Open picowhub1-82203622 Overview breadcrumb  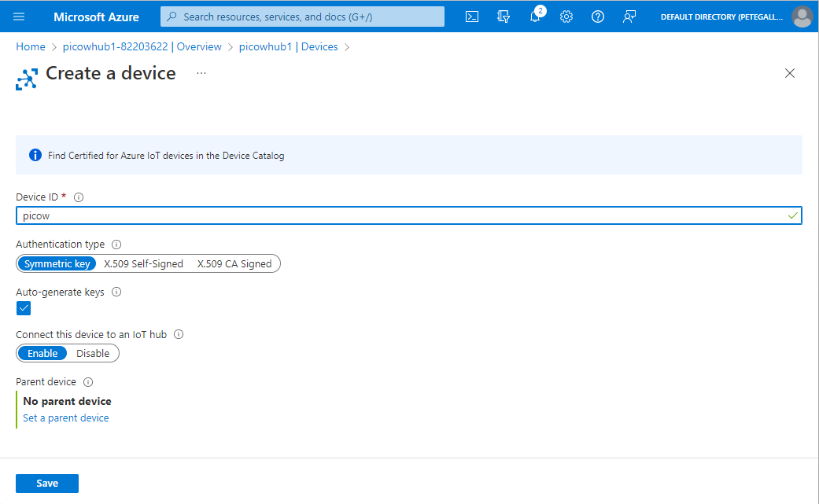(x=142, y=47)
